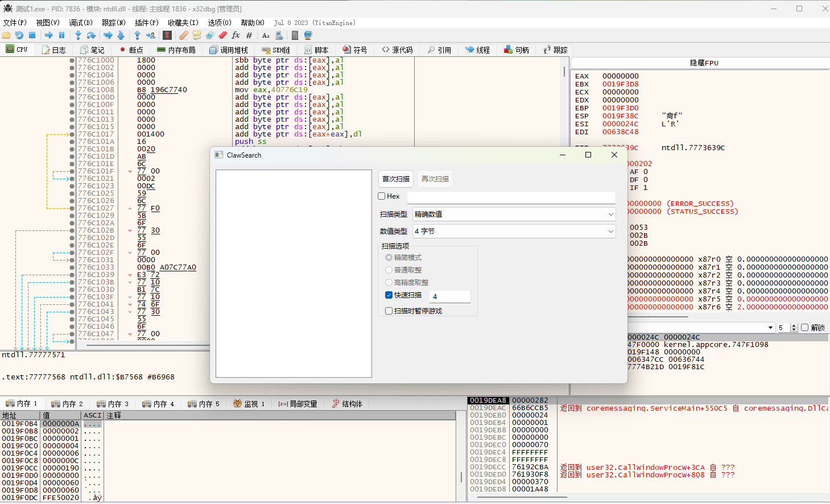830x504 pixels.
Task: Click the Open file folder icon
Action: click(x=6, y=35)
